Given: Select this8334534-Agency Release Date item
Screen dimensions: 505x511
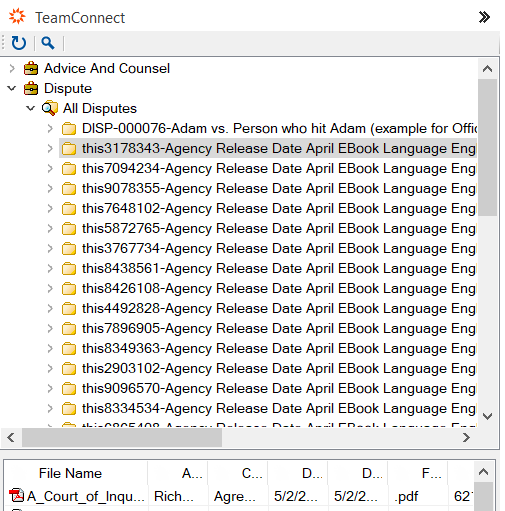Looking at the screenshot, I should 279,408.
